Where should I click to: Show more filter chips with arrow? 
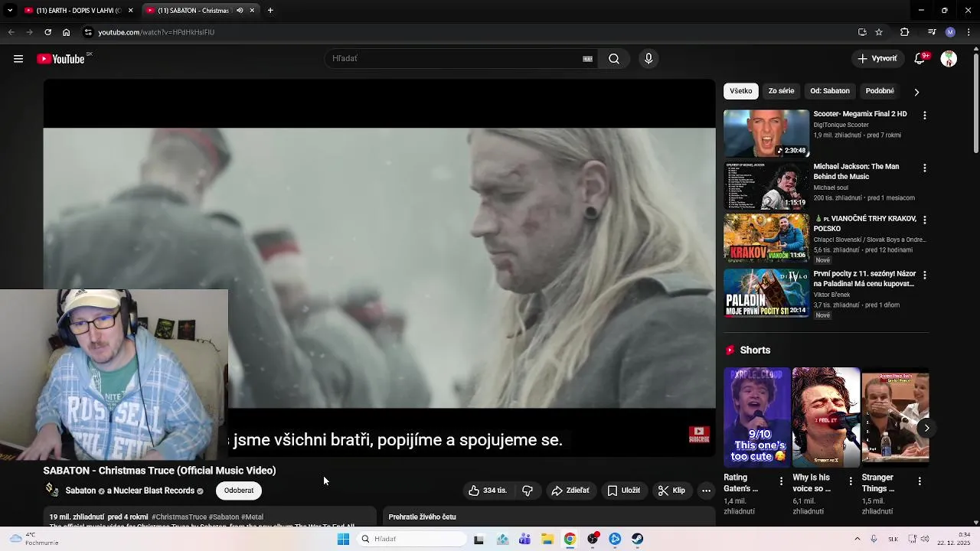pyautogui.click(x=916, y=92)
